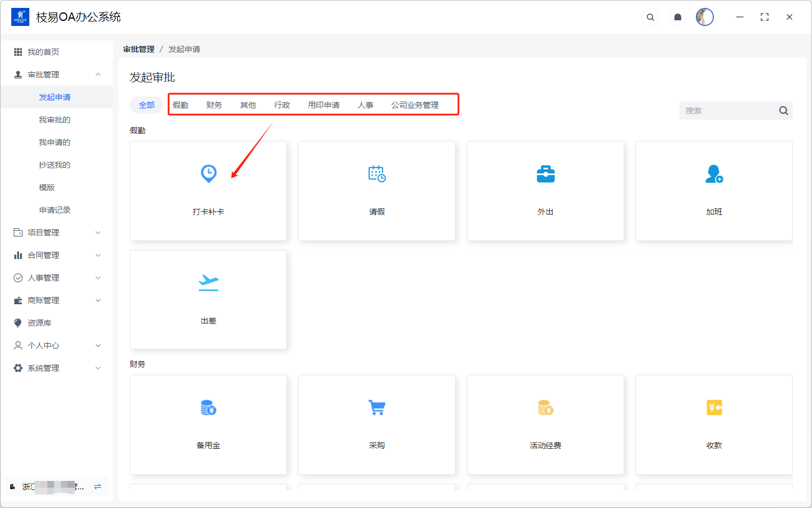Switch to the 财务 category tab
Viewport: 812px width, 508px height.
(x=214, y=105)
